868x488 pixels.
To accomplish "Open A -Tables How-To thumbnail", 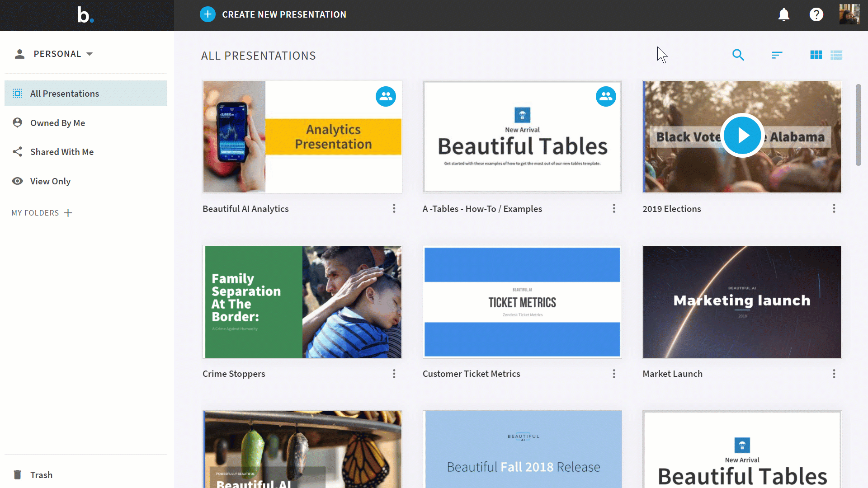I will (x=522, y=137).
